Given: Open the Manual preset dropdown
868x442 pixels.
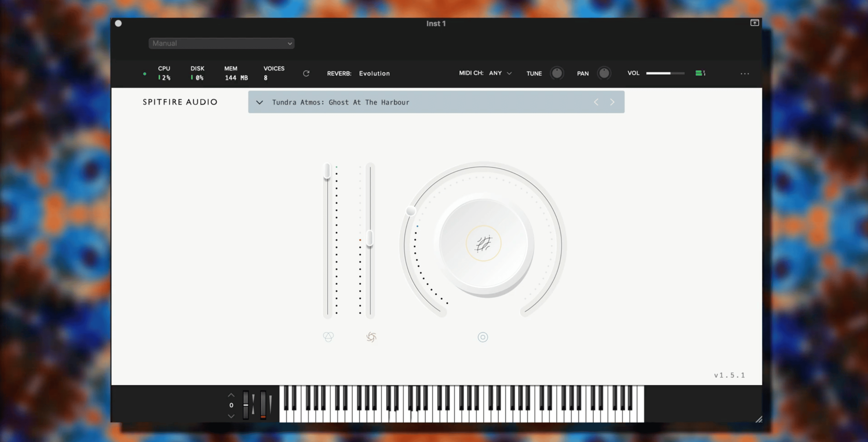Looking at the screenshot, I should (221, 43).
